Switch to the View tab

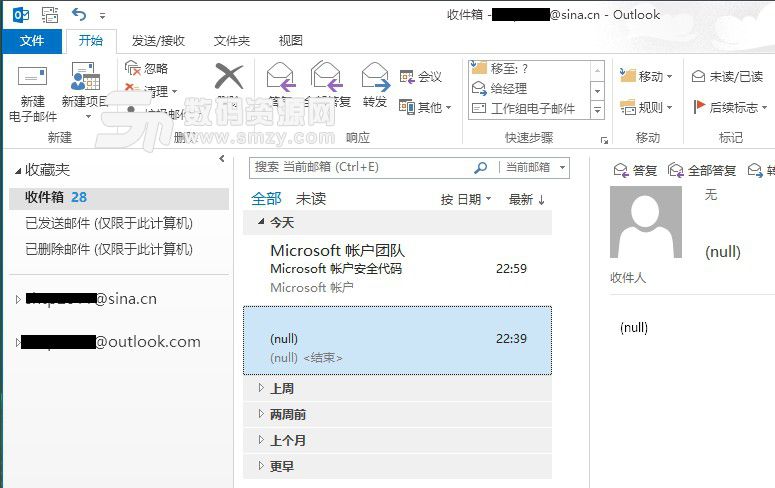coord(291,41)
